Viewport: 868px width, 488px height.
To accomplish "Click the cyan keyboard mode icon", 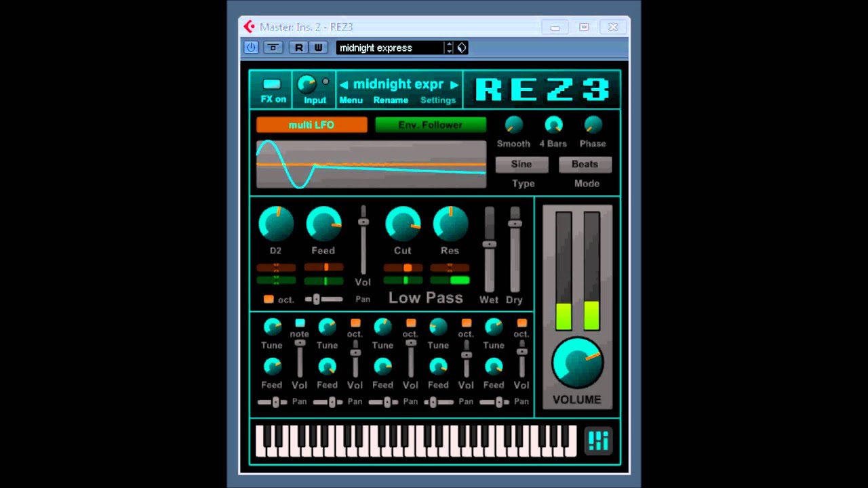I will [x=598, y=441].
